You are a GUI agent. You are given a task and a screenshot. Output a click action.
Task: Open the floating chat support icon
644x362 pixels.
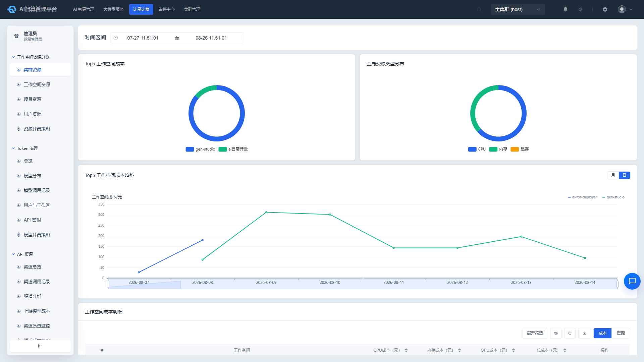click(632, 281)
